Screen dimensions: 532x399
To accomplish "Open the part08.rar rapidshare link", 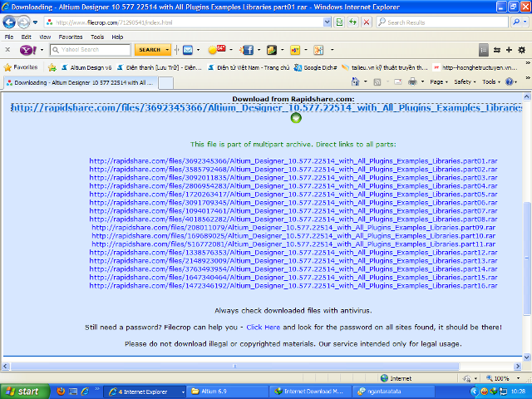I will pyautogui.click(x=293, y=219).
